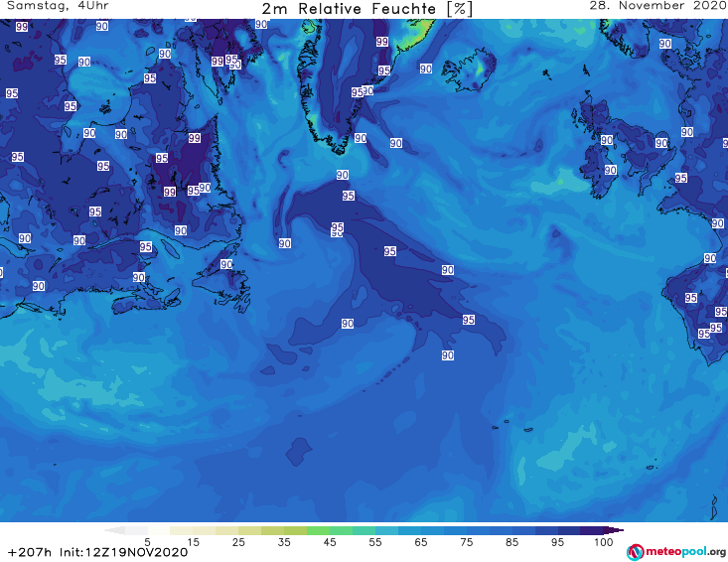Click colorbar tick label "75"
Image resolution: width=728 pixels, height=562 pixels.
(x=466, y=542)
